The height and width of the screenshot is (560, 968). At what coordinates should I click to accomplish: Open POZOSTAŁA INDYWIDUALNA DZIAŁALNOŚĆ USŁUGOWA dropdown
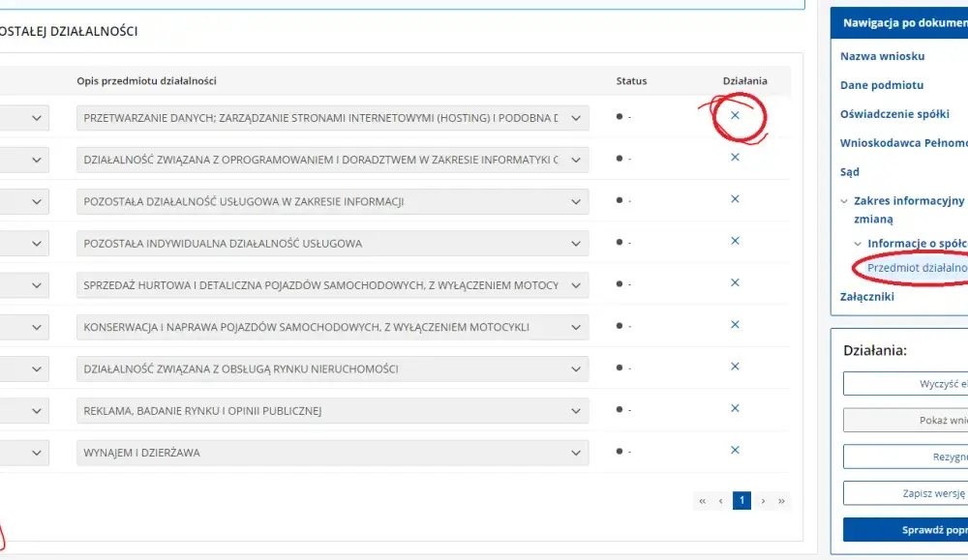coord(333,244)
